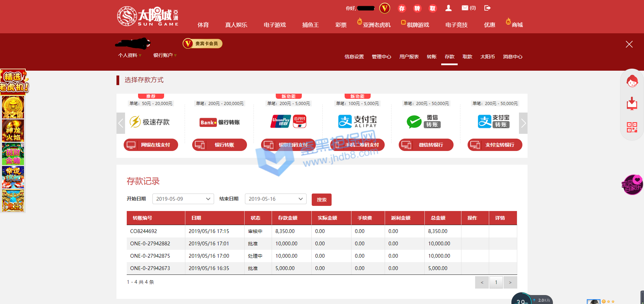Image resolution: width=644 pixels, height=304 pixels.
Task: Open the 用户报表 tab
Action: tap(409, 57)
